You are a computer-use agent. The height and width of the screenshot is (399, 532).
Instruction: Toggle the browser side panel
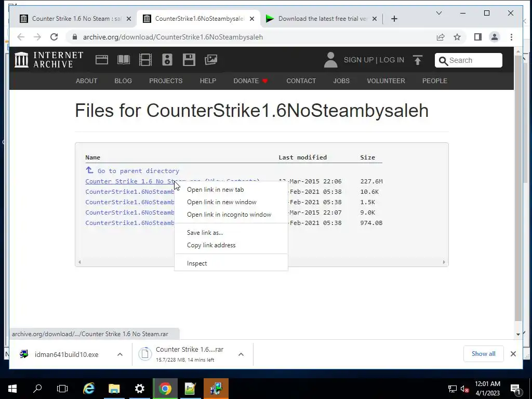click(478, 37)
